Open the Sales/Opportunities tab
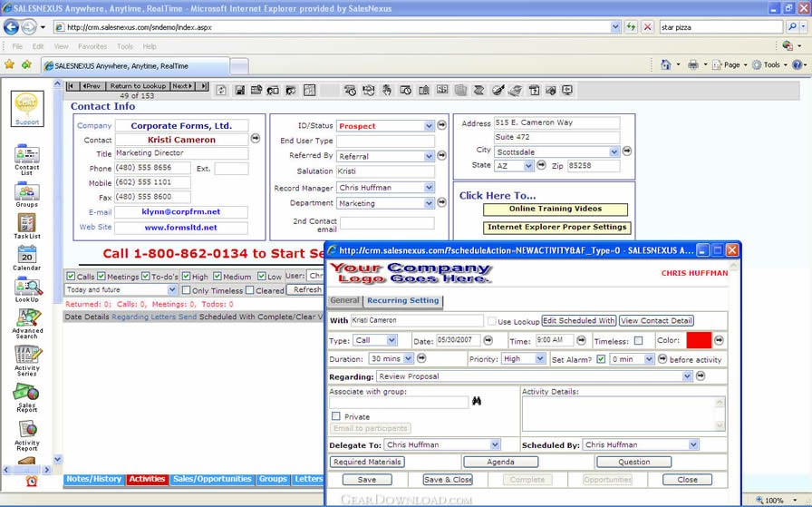The image size is (812, 507). coord(212,479)
